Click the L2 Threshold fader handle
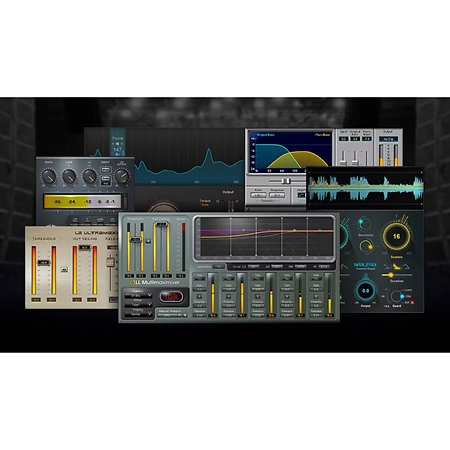Image resolution: width=450 pixels, height=450 pixels. pyautogui.click(x=44, y=262)
